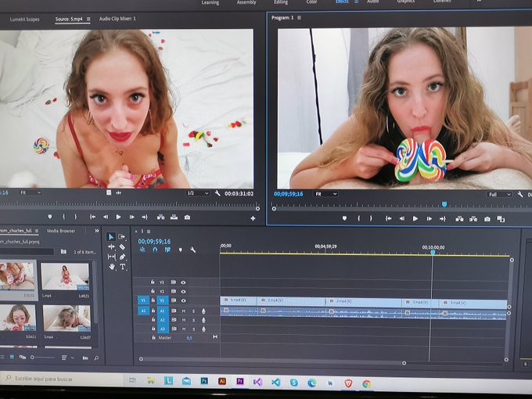Viewport: 532px width, 399px height.
Task: Toggle linked selection in timeline
Action: click(167, 250)
